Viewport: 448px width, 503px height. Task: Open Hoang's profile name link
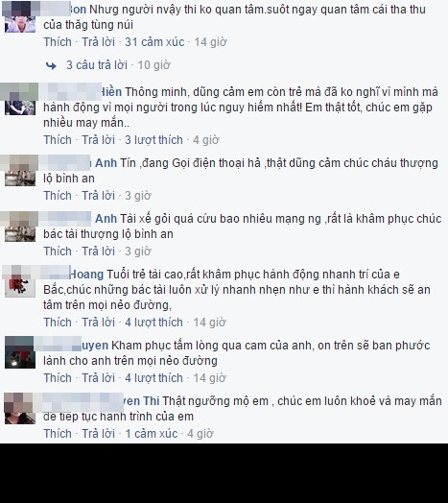coord(86,275)
